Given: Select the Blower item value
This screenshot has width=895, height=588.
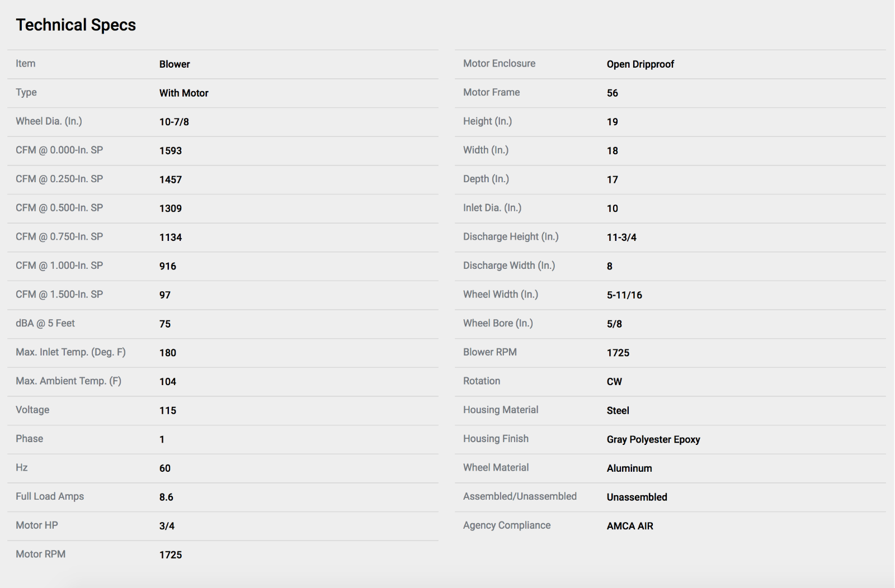Looking at the screenshot, I should 175,64.
